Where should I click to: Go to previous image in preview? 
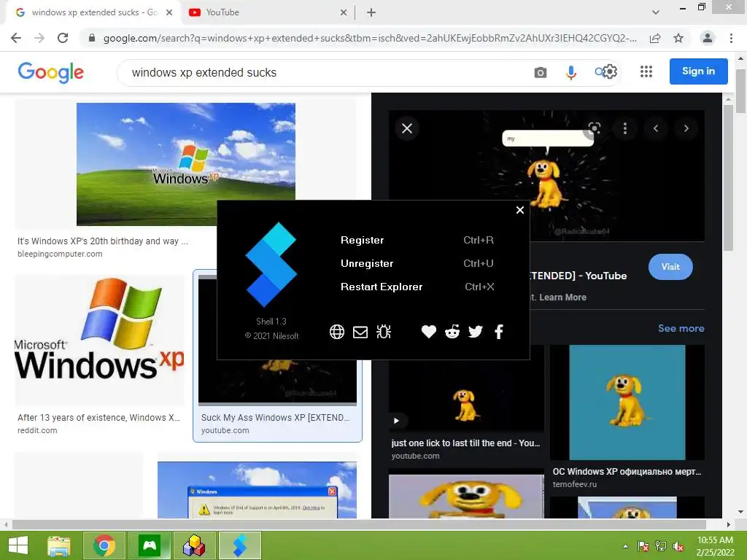point(656,128)
